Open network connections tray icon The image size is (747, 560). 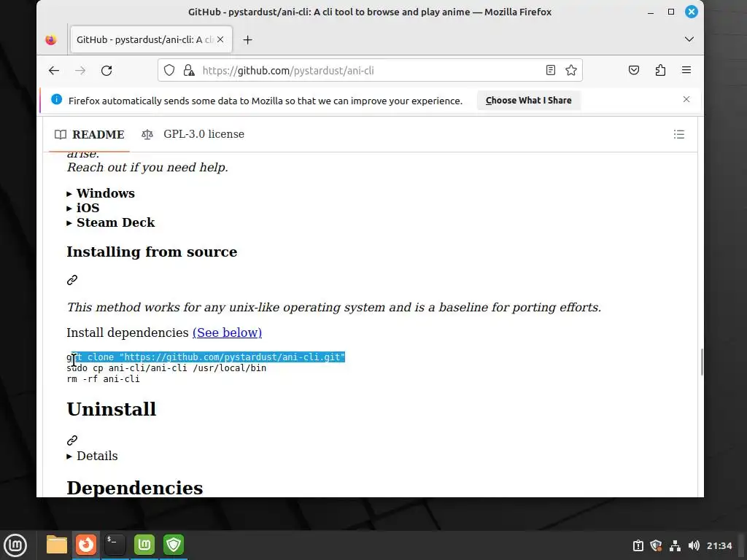pos(675,545)
